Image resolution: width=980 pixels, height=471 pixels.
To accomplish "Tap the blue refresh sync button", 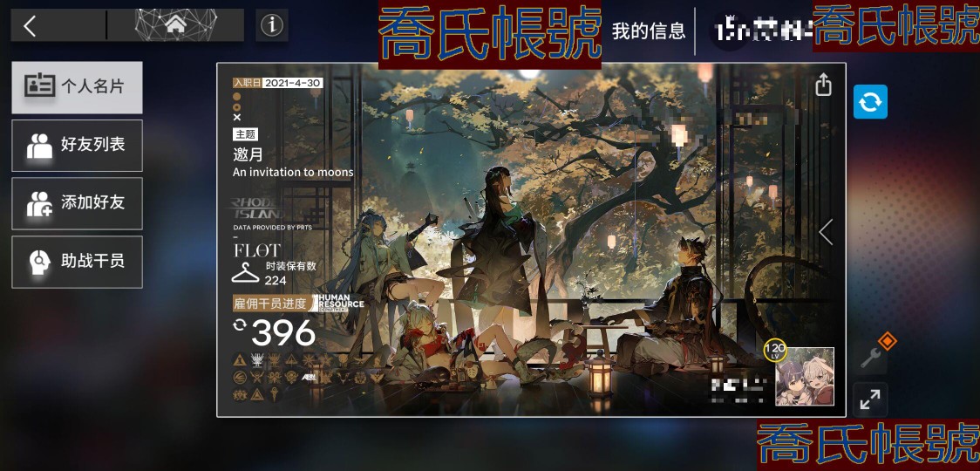I will coord(871,102).
